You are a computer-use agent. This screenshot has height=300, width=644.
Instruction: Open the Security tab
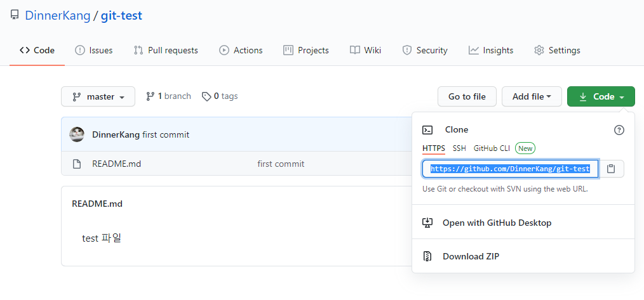pyautogui.click(x=425, y=51)
